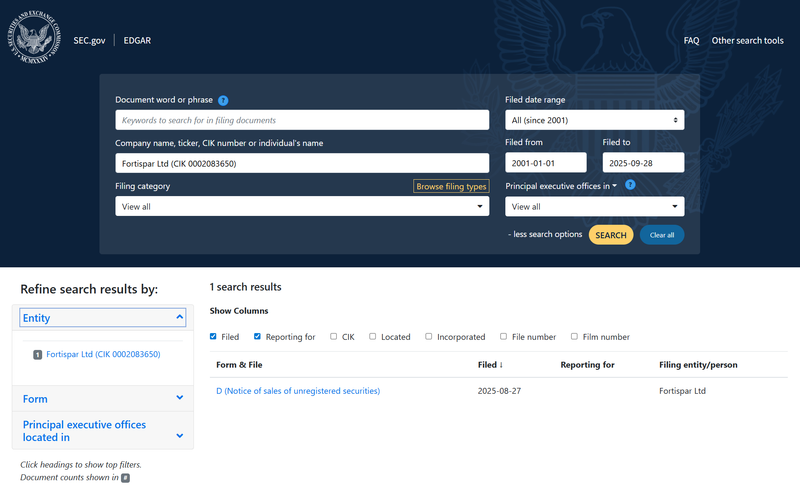800x498 pixels.
Task: Click Fortispar Ltd in the Filing entity column
Action: pos(682,391)
